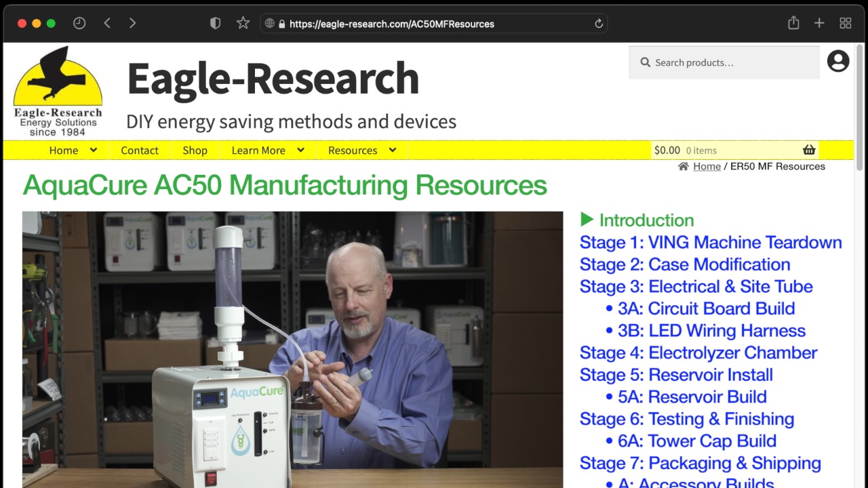Click the browser address bar URL
Image resolution: width=868 pixels, height=488 pixels.
tap(392, 24)
